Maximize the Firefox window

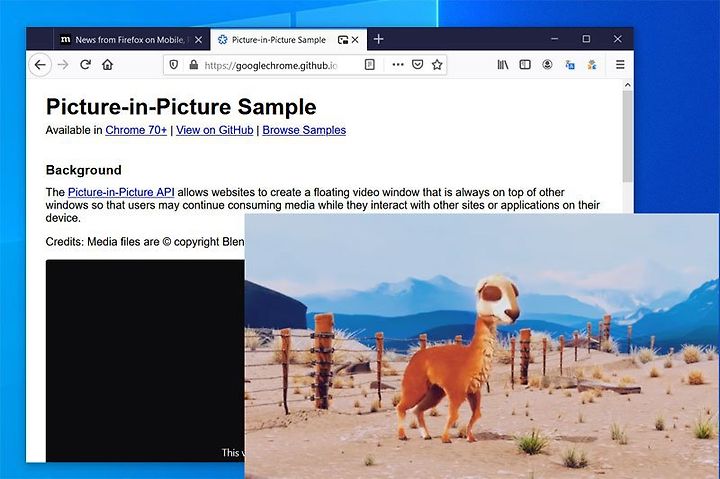586,39
